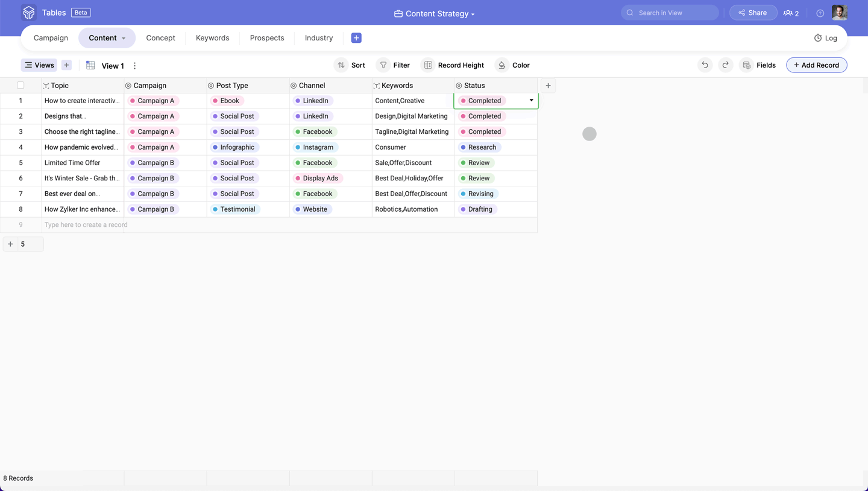Switch to the Keywords tab
Viewport: 868px width, 491px height.
pyautogui.click(x=212, y=38)
